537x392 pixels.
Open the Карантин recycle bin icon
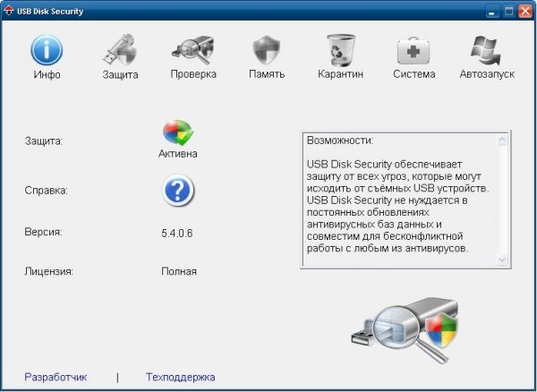340,50
